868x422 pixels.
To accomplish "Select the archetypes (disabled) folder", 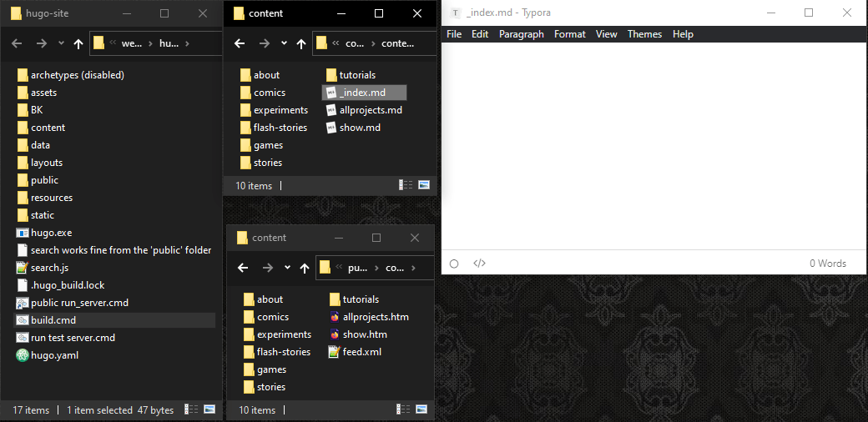I will pos(77,75).
